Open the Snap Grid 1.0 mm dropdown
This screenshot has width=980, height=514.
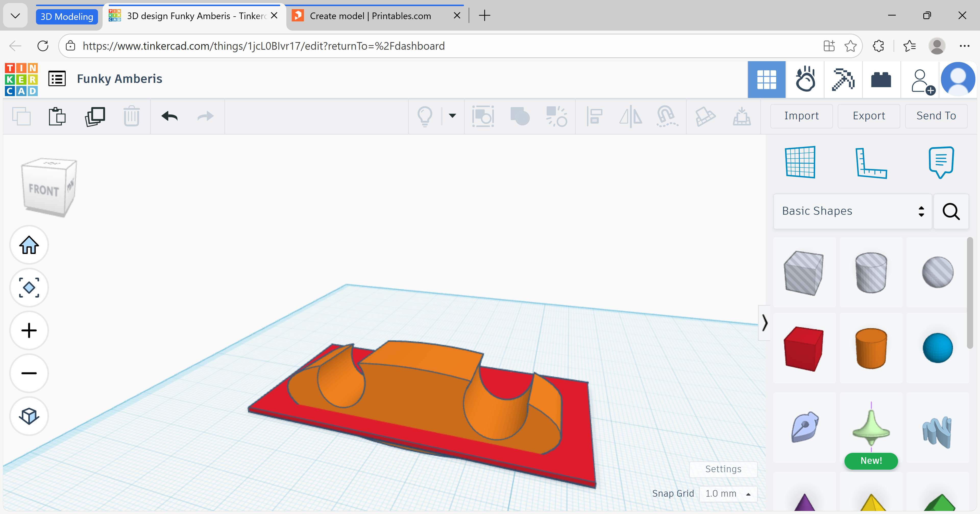pos(728,493)
